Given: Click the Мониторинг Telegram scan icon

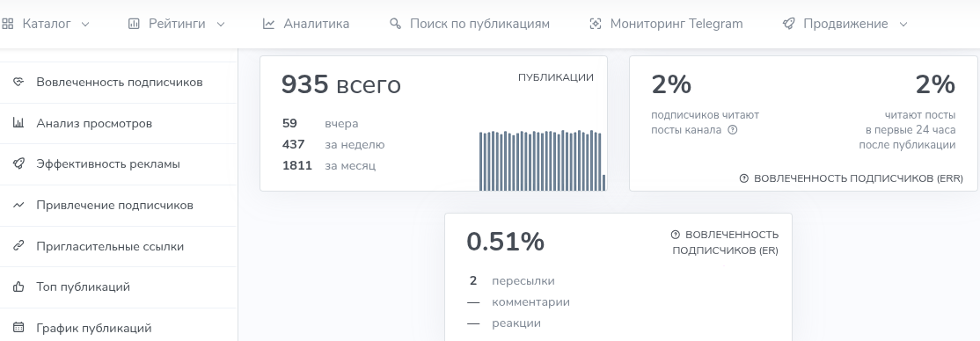Looking at the screenshot, I should [596, 24].
